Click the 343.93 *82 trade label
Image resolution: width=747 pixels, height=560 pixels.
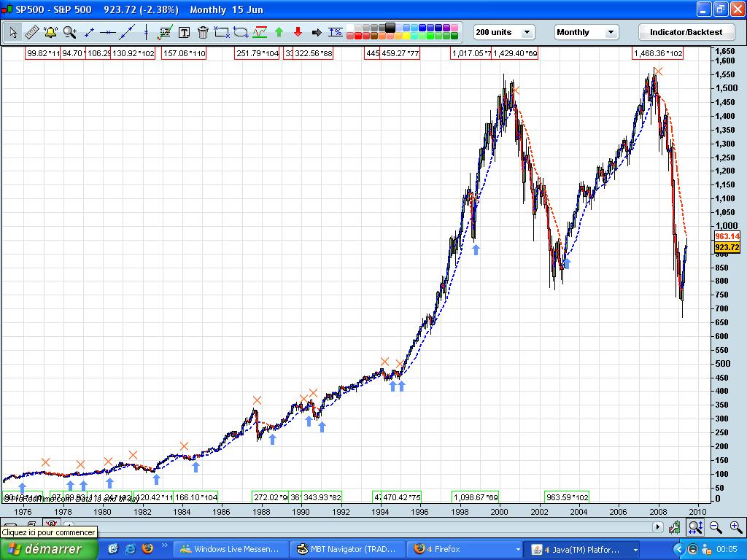pos(322,497)
